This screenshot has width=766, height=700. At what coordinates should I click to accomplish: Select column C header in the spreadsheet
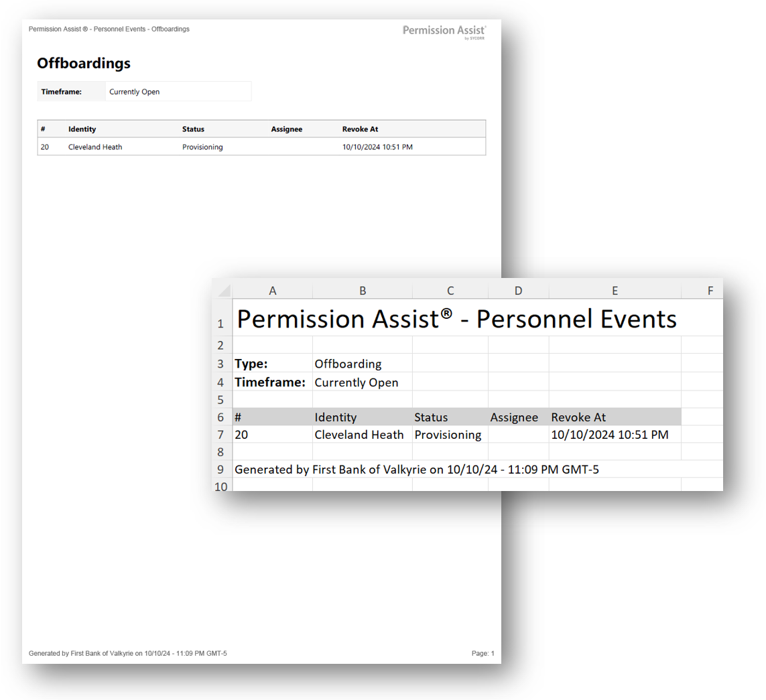point(450,290)
